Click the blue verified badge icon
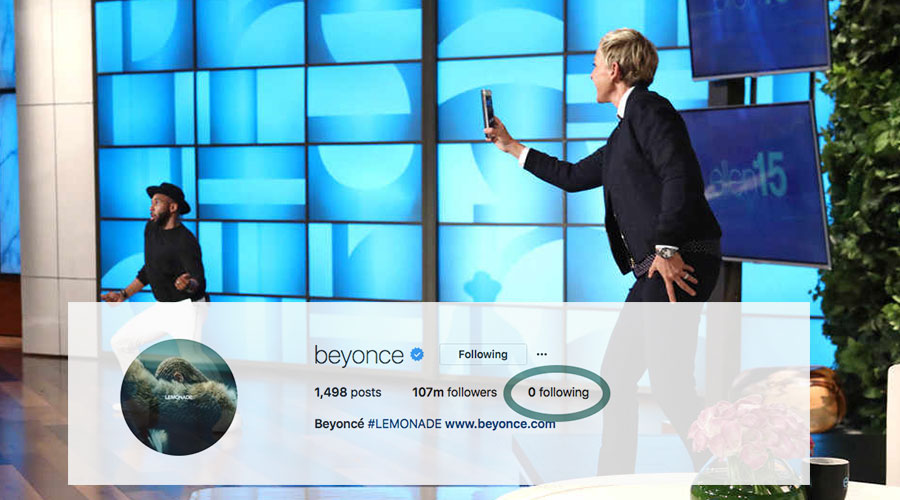Viewport: 900px width, 500px height. click(x=417, y=355)
